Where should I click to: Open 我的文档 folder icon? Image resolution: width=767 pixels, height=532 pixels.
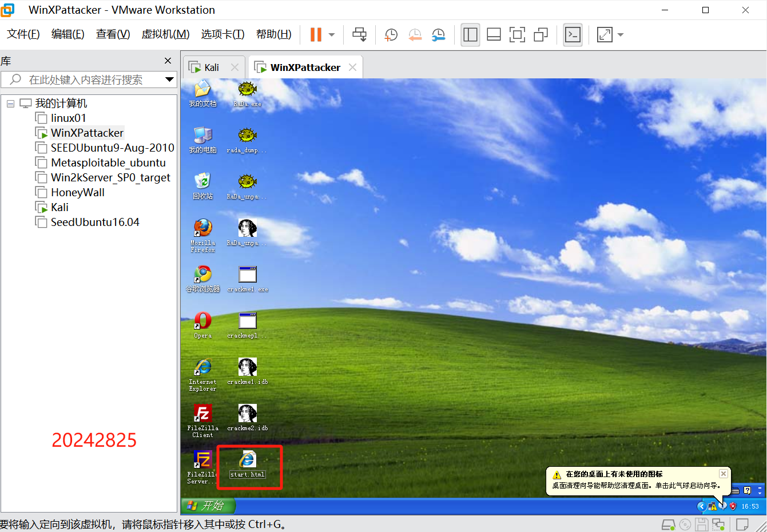[x=203, y=93]
